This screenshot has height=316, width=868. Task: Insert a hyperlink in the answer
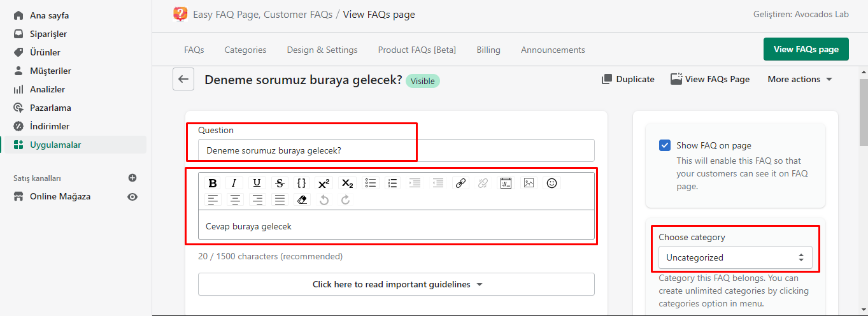[x=461, y=183]
